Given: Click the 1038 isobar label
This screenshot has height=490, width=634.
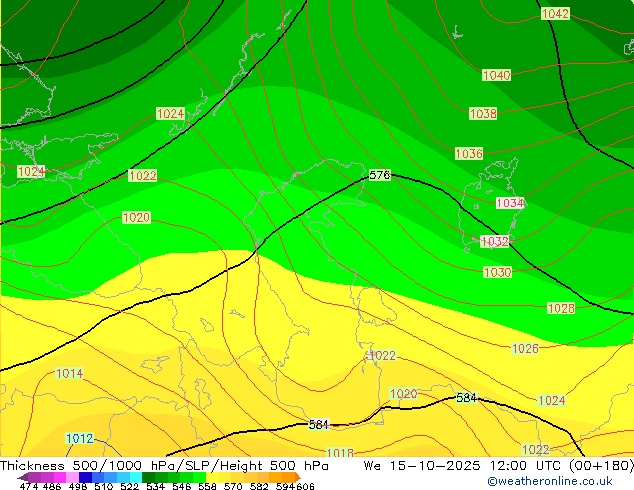Looking at the screenshot, I should (x=483, y=114).
